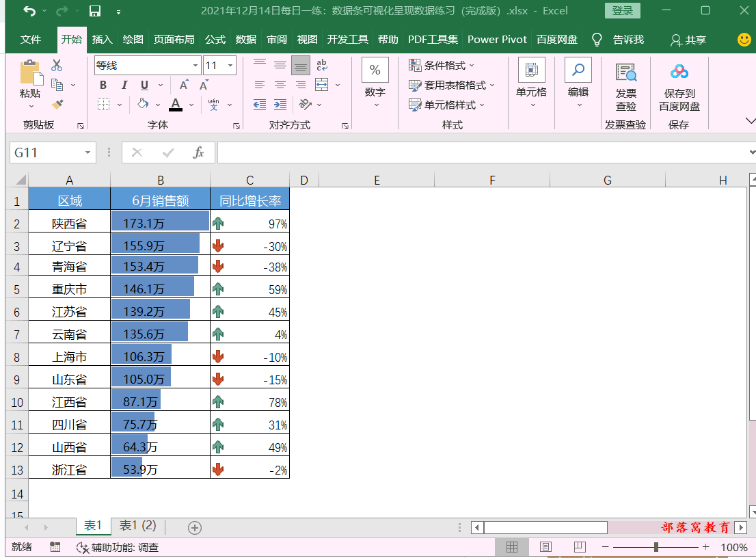Expand the 套用表格格式 dropdown
756x558 pixels.
click(x=452, y=85)
